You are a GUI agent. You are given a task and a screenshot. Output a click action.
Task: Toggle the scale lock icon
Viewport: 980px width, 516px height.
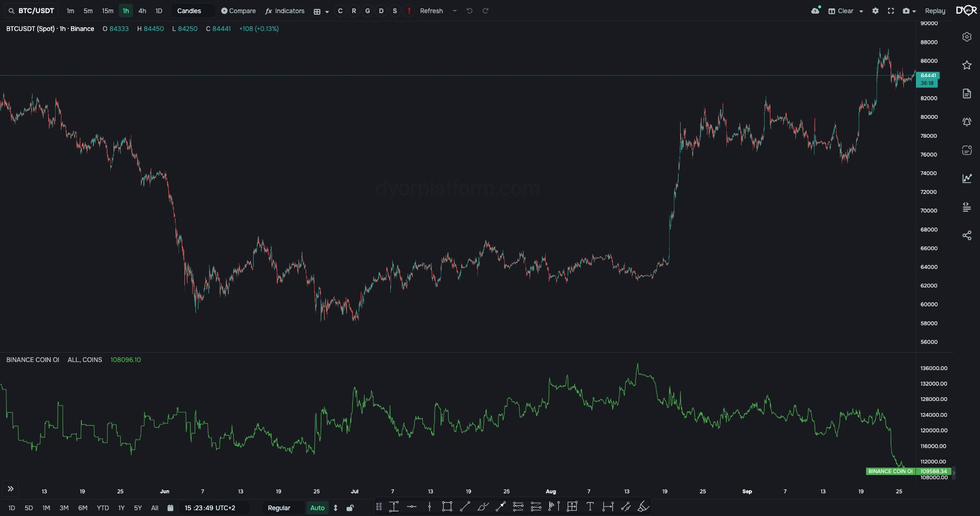pyautogui.click(x=350, y=508)
